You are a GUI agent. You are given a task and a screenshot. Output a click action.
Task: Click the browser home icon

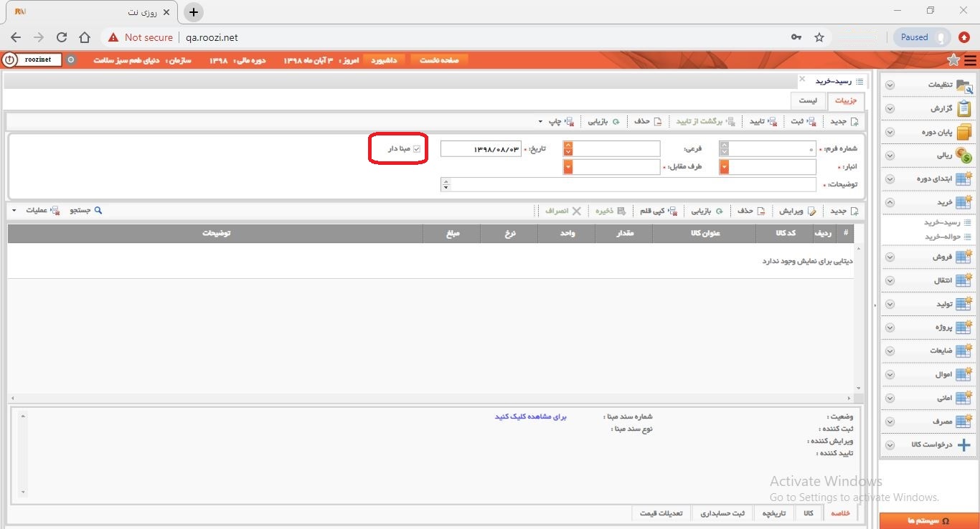[85, 37]
